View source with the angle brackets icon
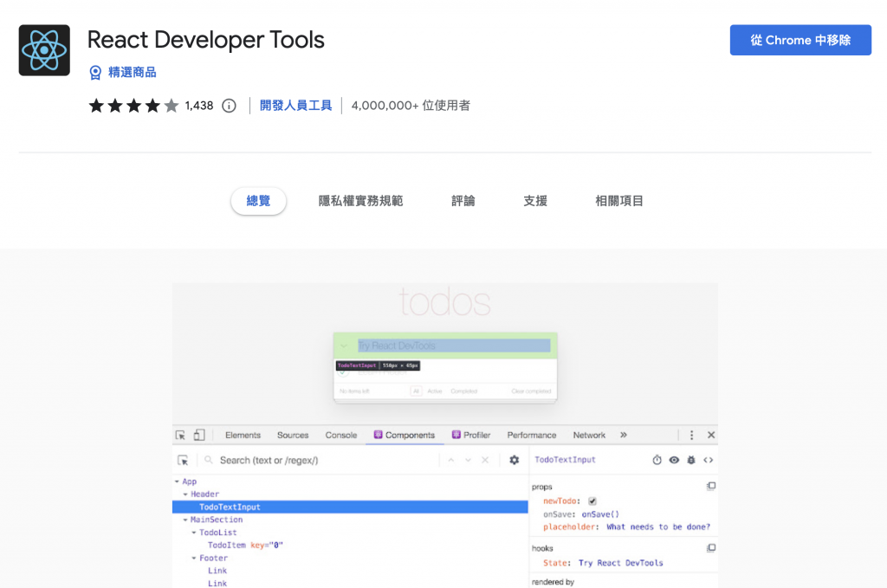887x588 pixels. (709, 460)
